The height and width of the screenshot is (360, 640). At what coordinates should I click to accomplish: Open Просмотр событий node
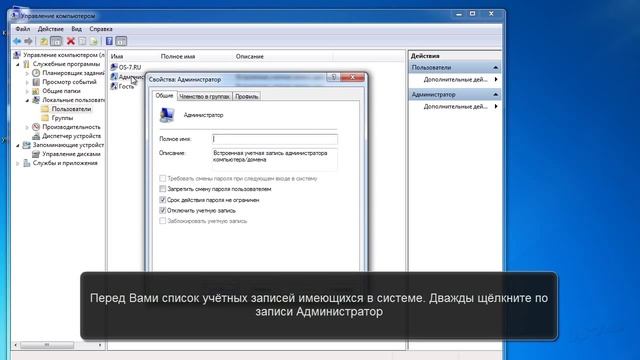click(64, 82)
